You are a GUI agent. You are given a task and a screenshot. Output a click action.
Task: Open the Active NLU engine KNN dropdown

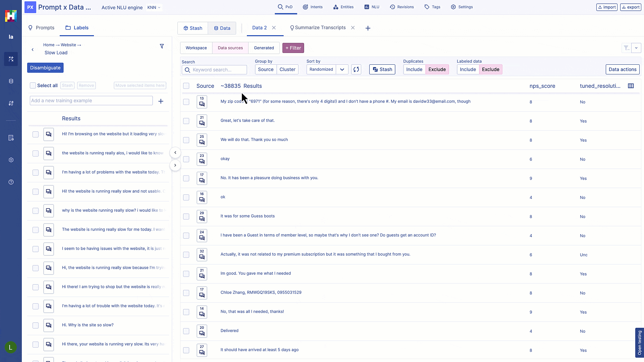tap(154, 7)
